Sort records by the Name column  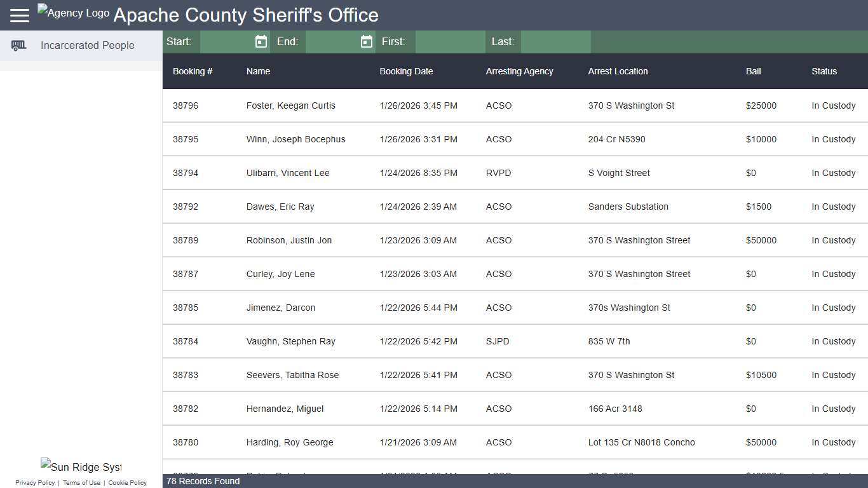(258, 71)
